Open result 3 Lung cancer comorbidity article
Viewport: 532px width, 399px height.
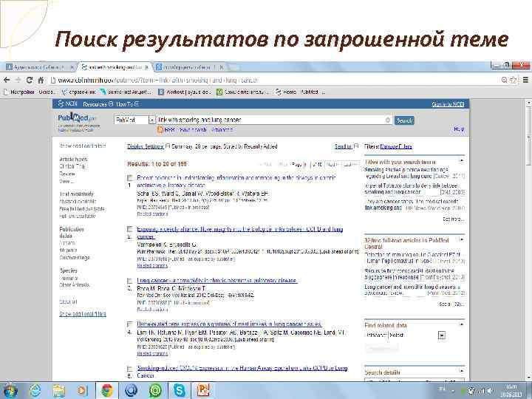(217, 281)
